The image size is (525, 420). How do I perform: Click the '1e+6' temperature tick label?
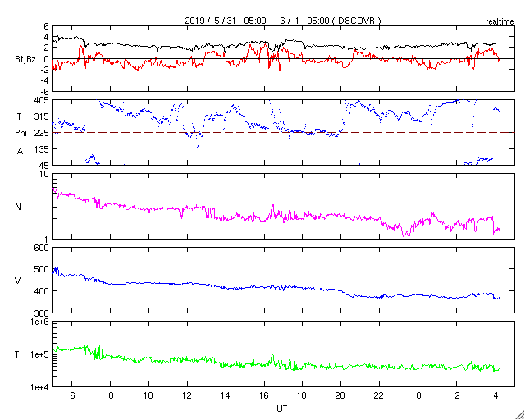40,322
